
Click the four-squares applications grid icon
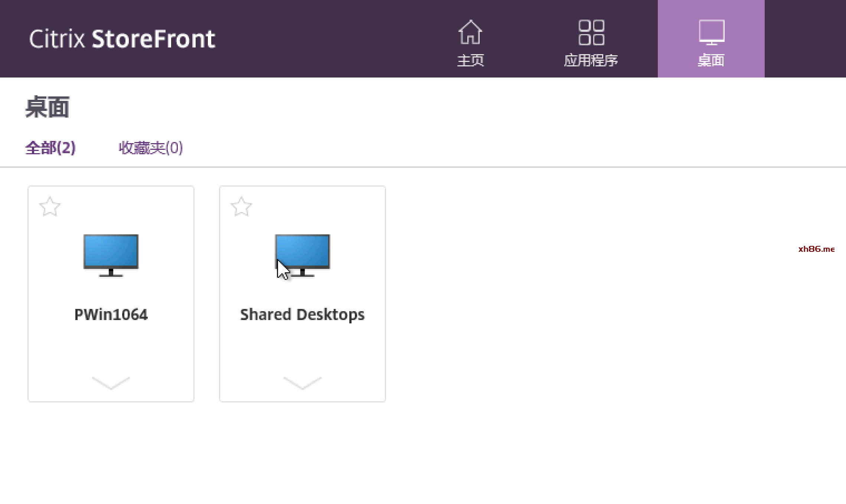tap(591, 32)
